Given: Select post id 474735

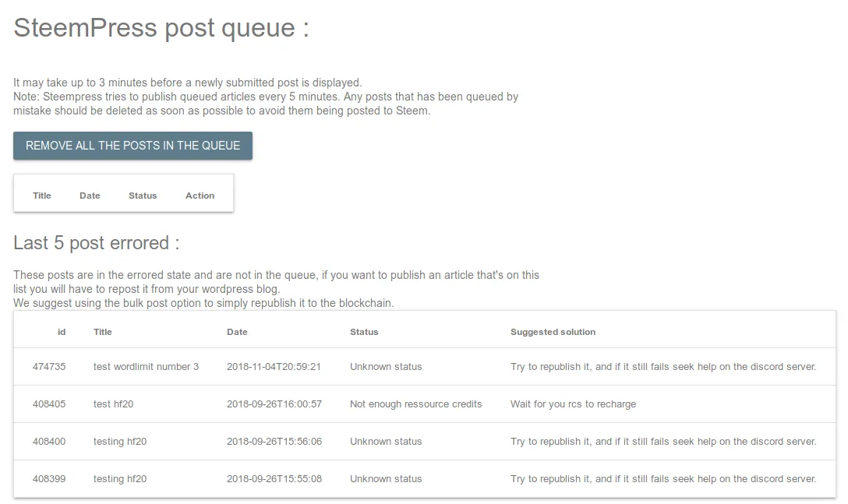Looking at the screenshot, I should pyautogui.click(x=49, y=367).
